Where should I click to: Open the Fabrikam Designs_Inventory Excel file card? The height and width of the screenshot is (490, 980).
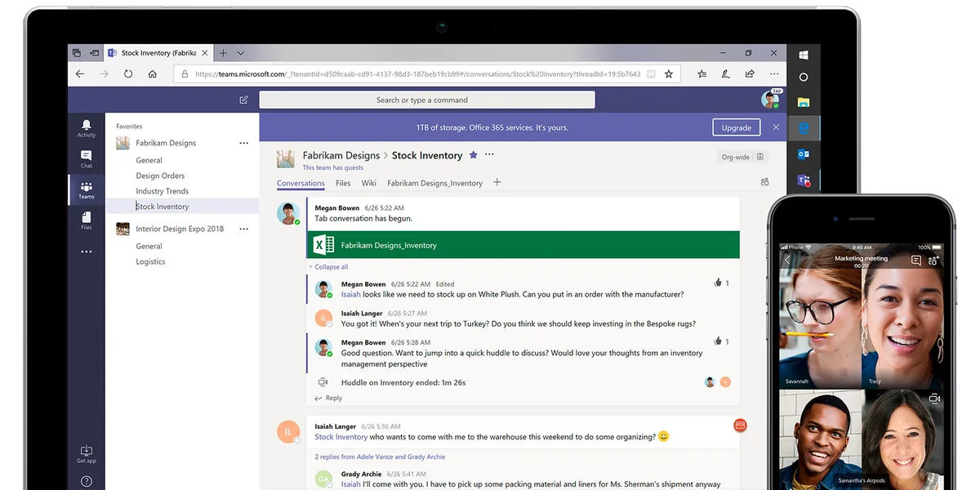click(x=523, y=245)
